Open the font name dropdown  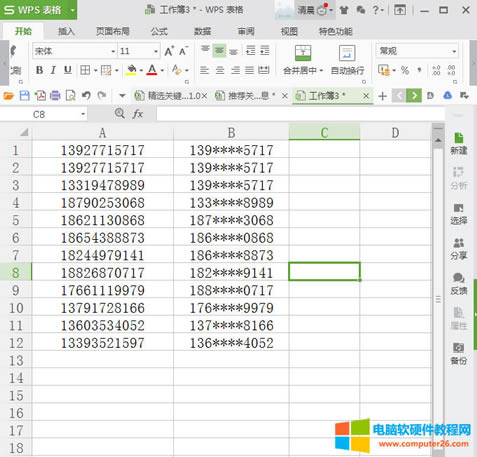pyautogui.click(x=113, y=51)
